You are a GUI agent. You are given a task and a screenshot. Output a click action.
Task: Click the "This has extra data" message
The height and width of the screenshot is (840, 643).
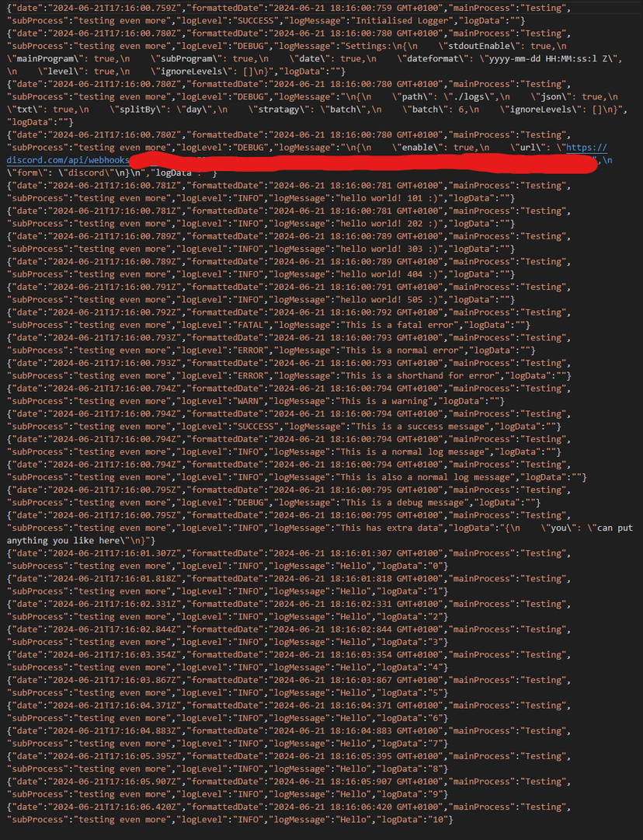pos(389,528)
